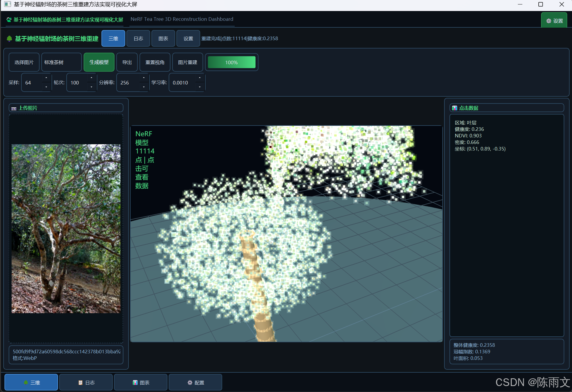The height and width of the screenshot is (392, 572).
Task: Click the photo icon next to 上传照片
Action: coord(14,108)
